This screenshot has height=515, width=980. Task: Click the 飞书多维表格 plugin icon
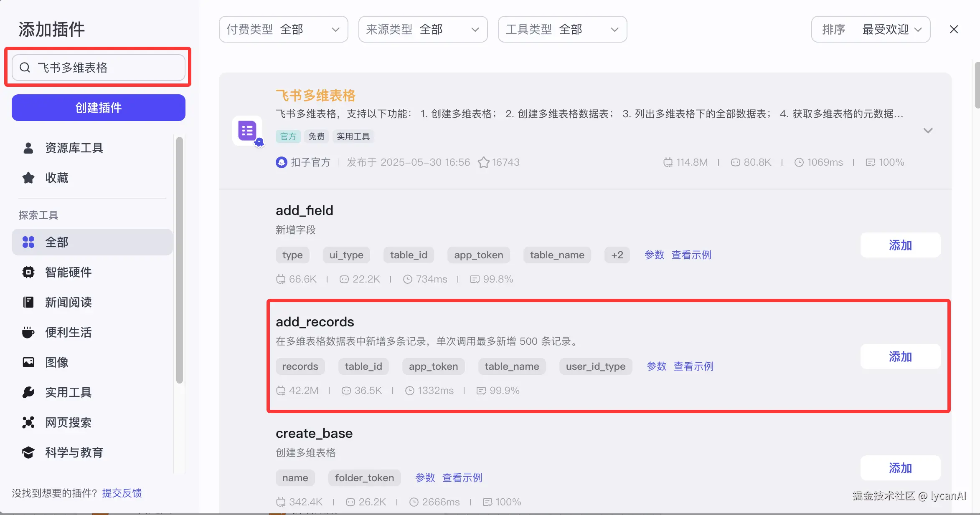[247, 131]
